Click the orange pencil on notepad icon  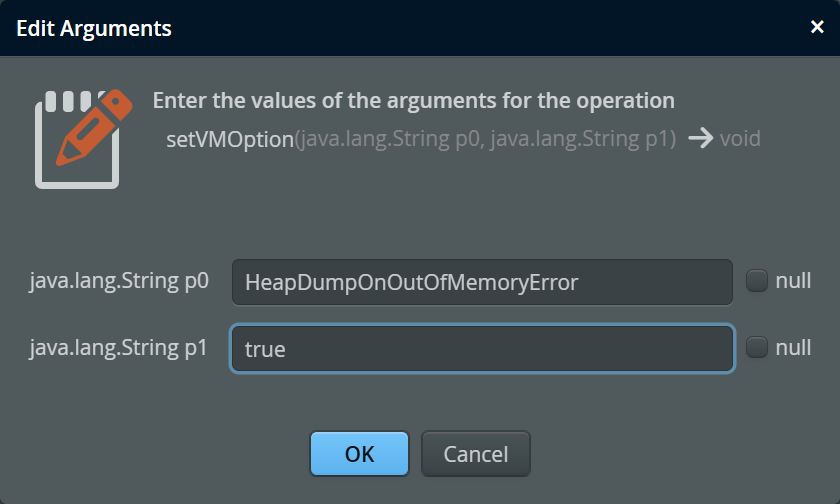(94, 127)
